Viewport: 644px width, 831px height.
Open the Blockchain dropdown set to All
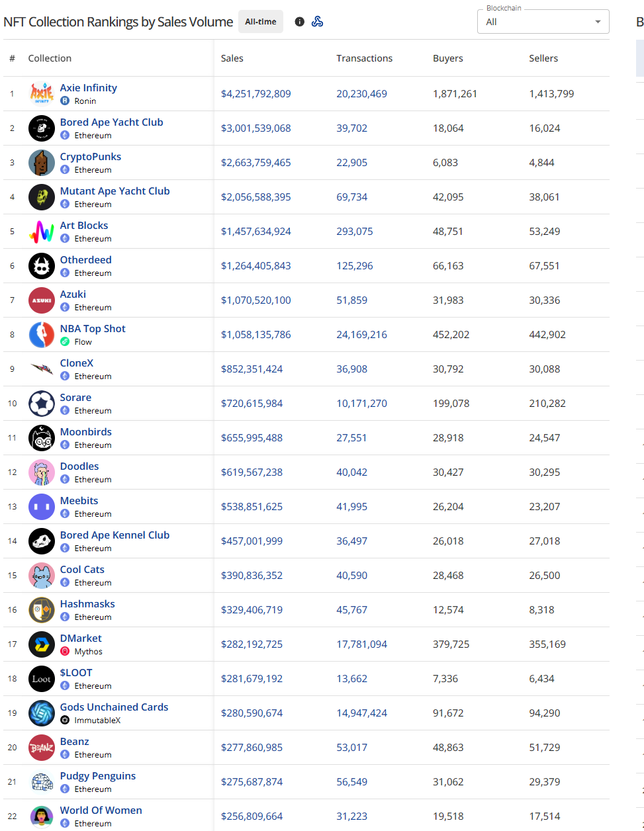point(543,22)
